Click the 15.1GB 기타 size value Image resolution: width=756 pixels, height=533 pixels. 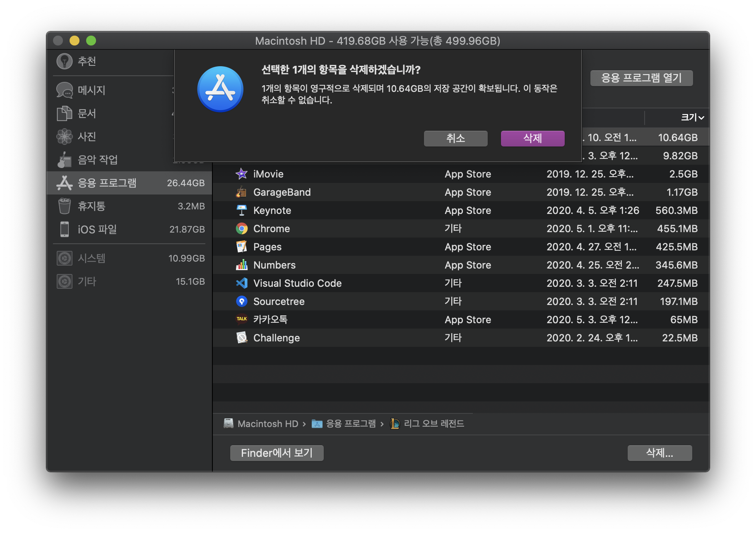click(x=190, y=281)
